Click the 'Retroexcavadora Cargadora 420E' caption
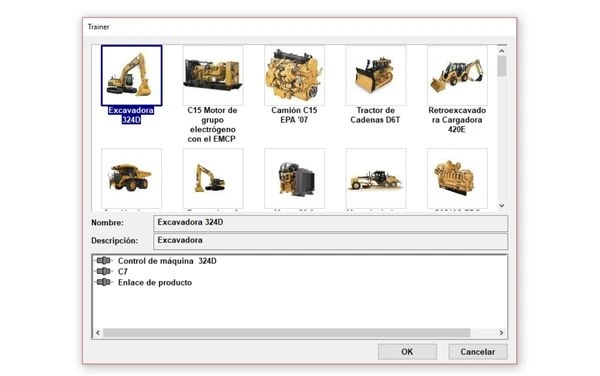 coord(457,120)
